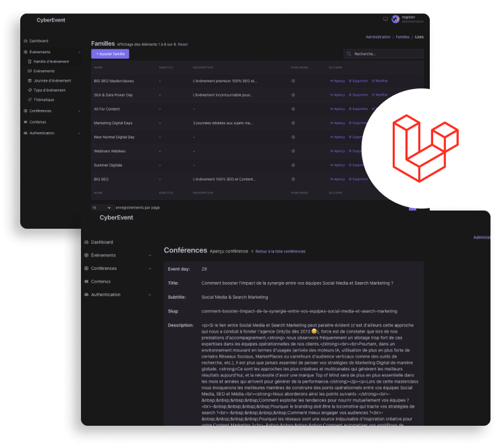Click Contenus icon in Conférences window sidebar
The width and height of the screenshot is (504, 446).
point(86,281)
